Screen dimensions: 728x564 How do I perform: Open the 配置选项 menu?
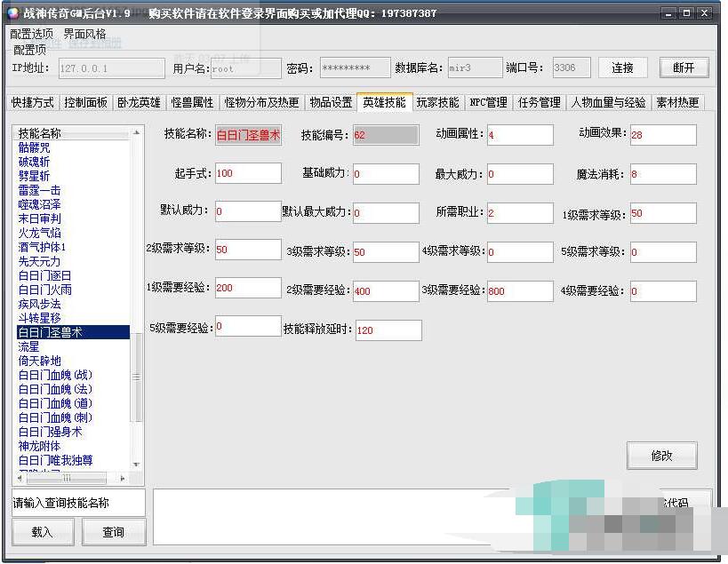(x=32, y=34)
